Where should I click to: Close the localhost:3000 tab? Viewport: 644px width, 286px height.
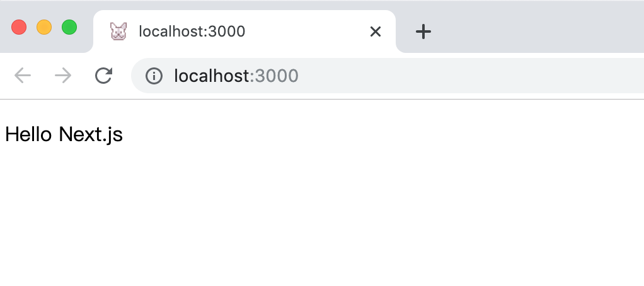(x=376, y=31)
